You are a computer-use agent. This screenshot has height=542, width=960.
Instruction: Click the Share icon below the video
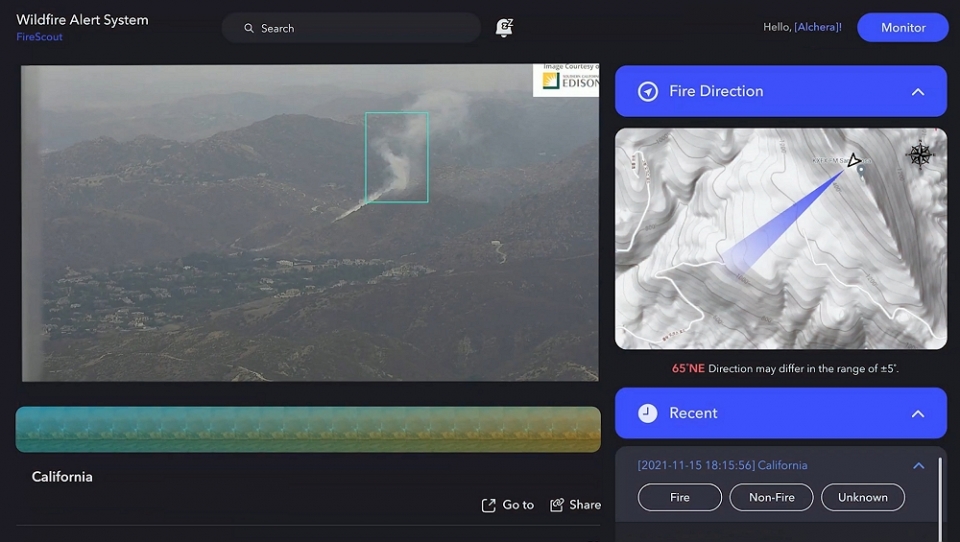[557, 505]
